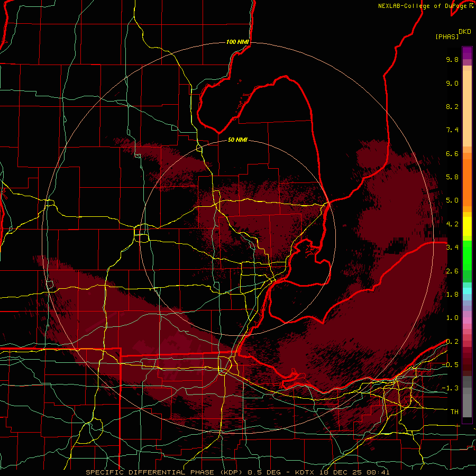Viewport: 476px width, 476px height.
Task: Click the -1.3 scale value
Action: coord(450,388)
